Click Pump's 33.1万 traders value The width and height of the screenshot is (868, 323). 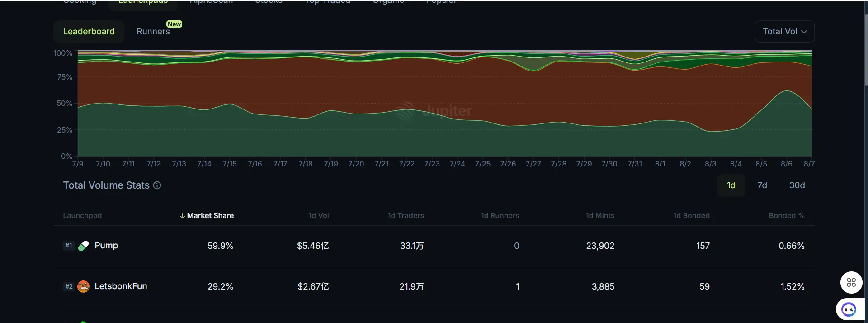(x=412, y=246)
